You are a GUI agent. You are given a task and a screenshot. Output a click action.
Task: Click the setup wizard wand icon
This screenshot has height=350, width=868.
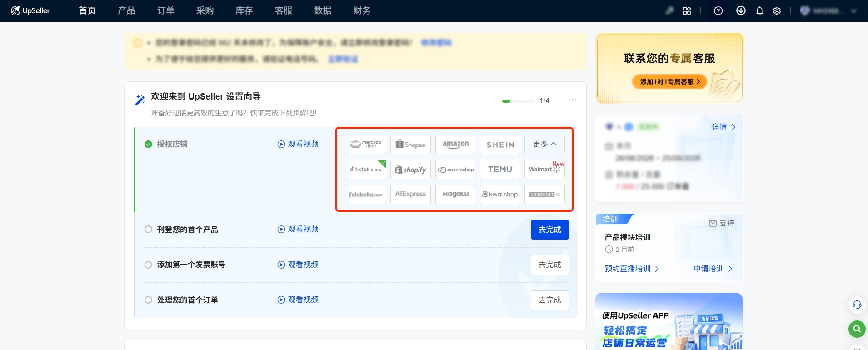140,100
